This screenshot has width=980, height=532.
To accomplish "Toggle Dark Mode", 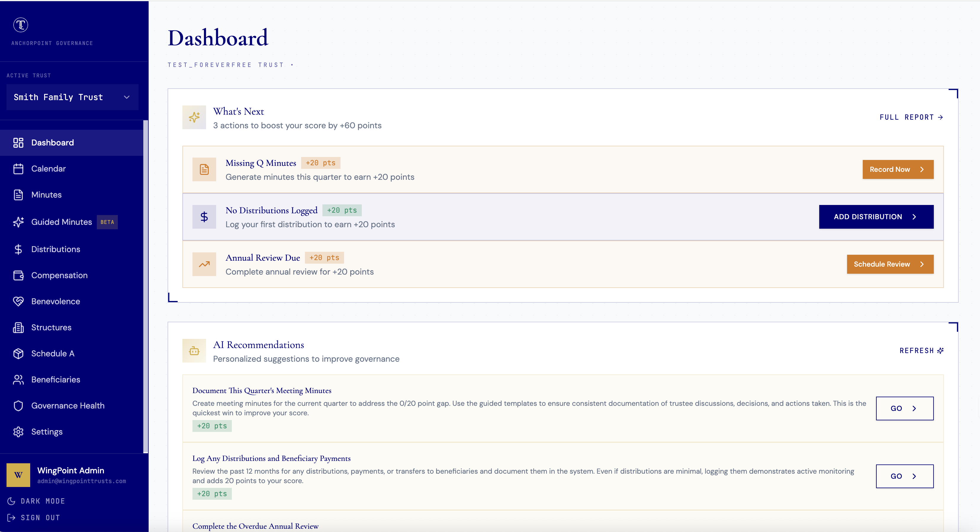I will (x=36, y=501).
